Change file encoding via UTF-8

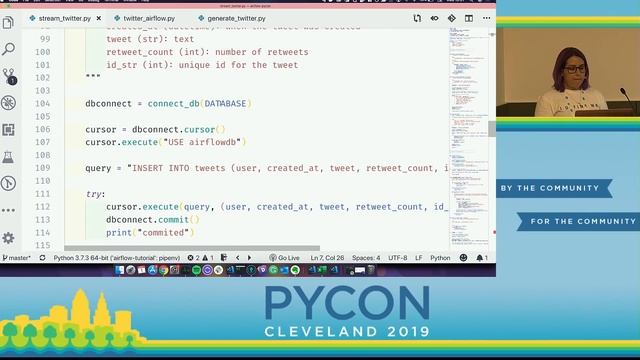[398, 258]
